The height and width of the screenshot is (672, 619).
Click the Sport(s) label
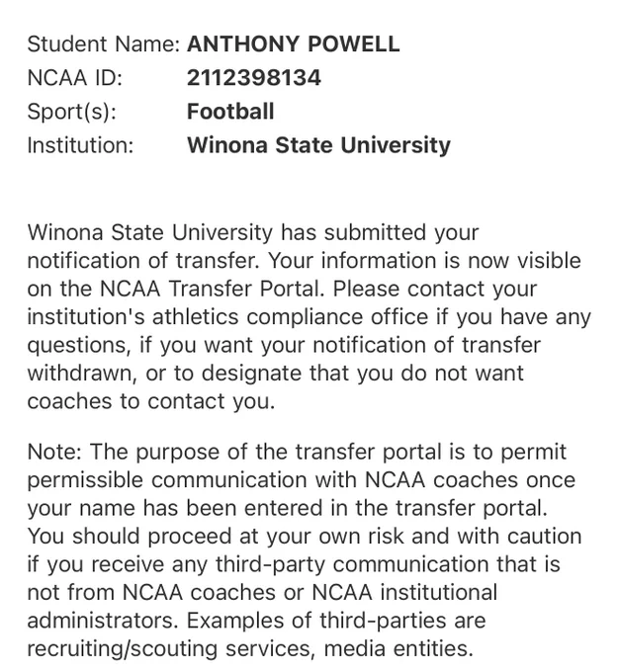click(x=71, y=112)
